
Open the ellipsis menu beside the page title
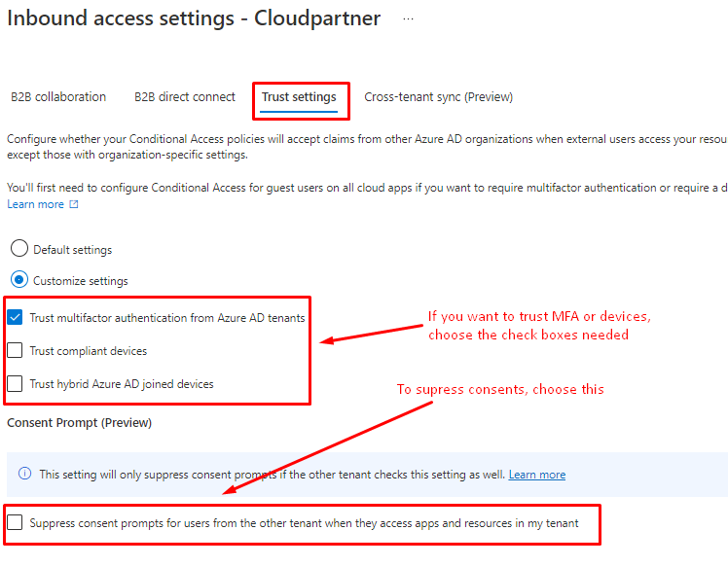[x=408, y=19]
